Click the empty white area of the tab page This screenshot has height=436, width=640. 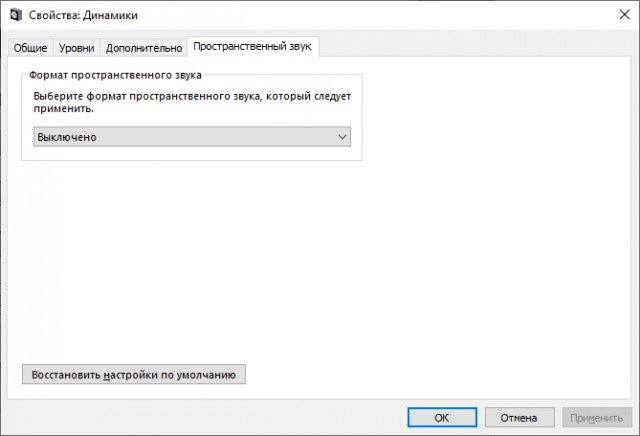[450, 250]
